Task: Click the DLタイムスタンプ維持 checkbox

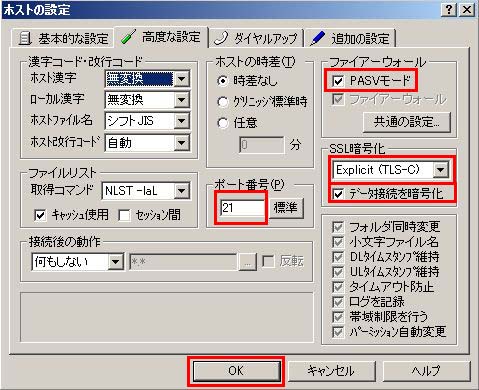Action: pyautogui.click(x=338, y=257)
